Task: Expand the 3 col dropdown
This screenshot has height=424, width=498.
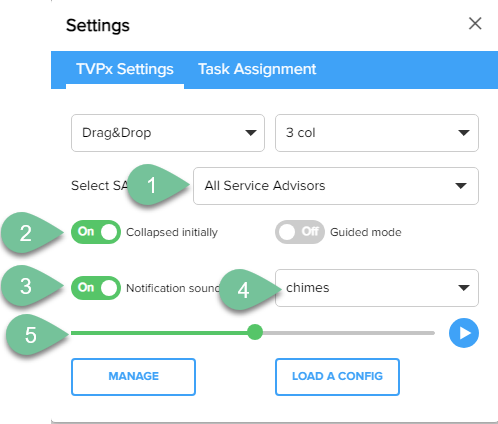Action: click(x=377, y=133)
